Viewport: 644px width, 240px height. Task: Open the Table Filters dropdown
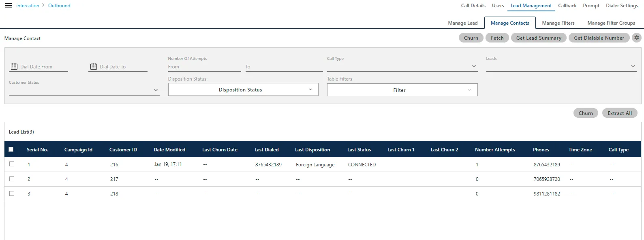tap(402, 90)
